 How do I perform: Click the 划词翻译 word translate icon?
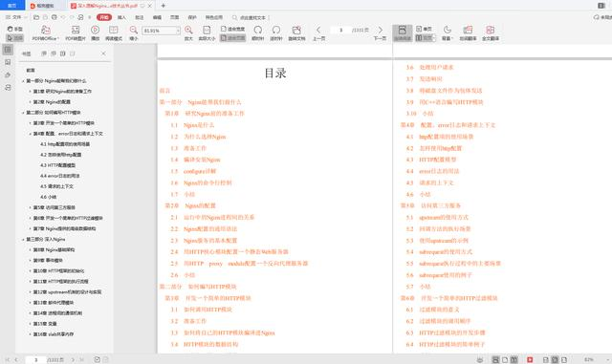[x=468, y=33]
